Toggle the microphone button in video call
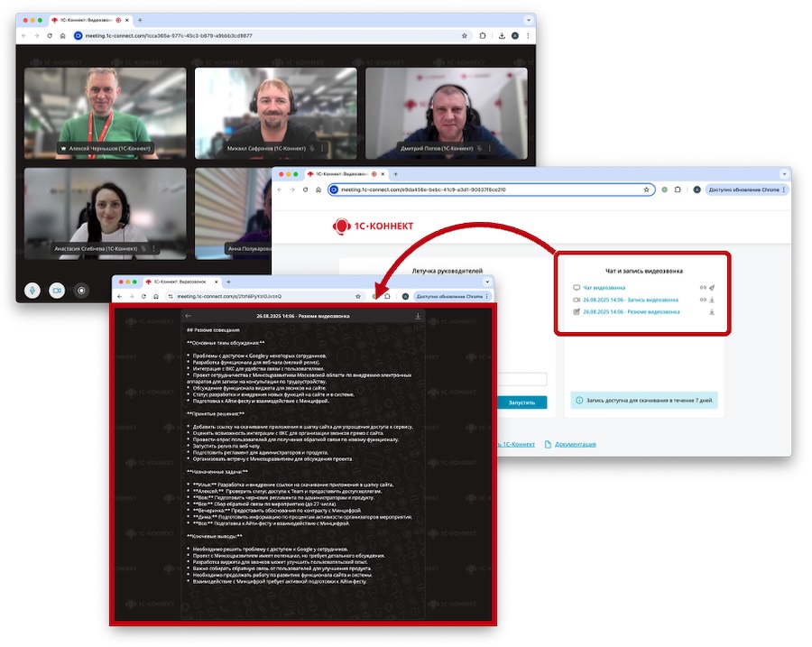The height and width of the screenshot is (647, 812). [x=32, y=290]
